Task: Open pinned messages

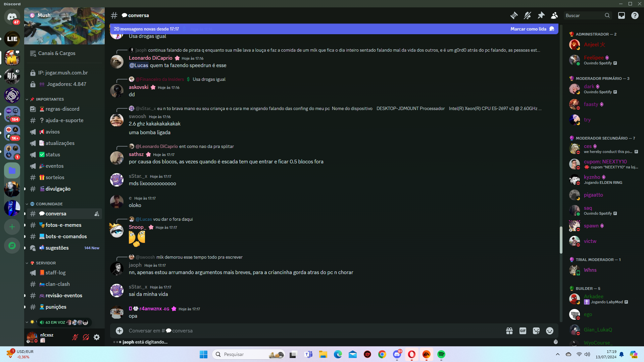Action: pyautogui.click(x=541, y=15)
